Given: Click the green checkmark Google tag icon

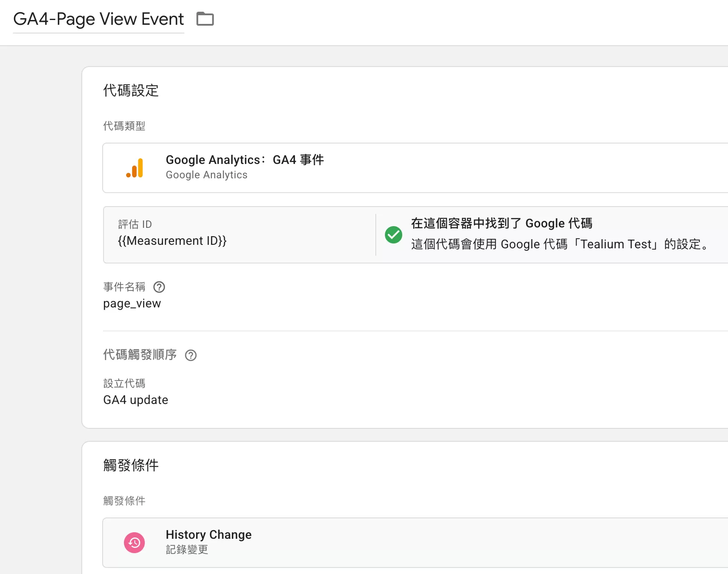Looking at the screenshot, I should (394, 235).
